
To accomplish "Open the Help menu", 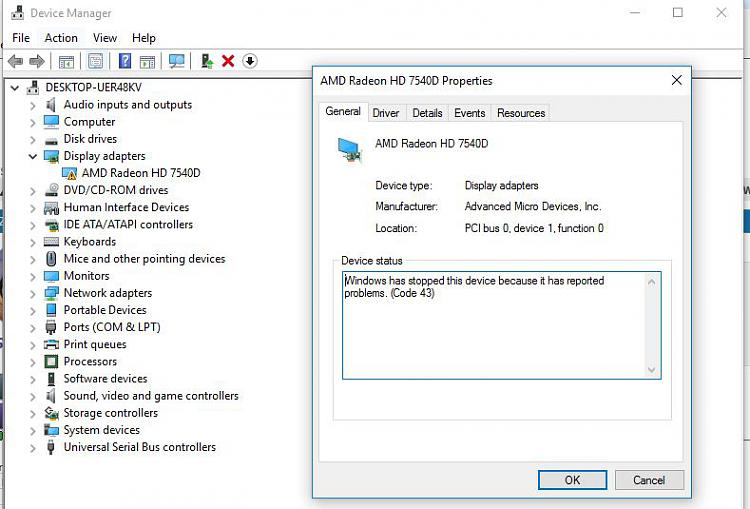I will pos(143,38).
